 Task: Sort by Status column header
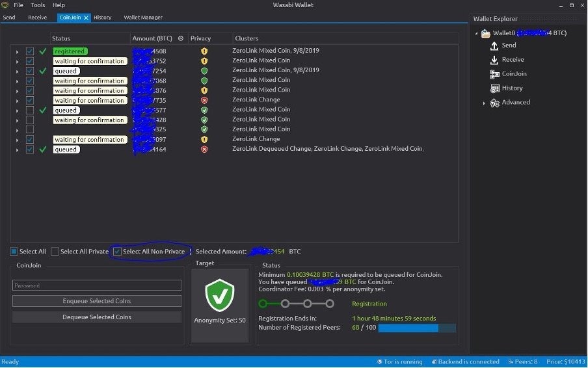click(x=90, y=38)
